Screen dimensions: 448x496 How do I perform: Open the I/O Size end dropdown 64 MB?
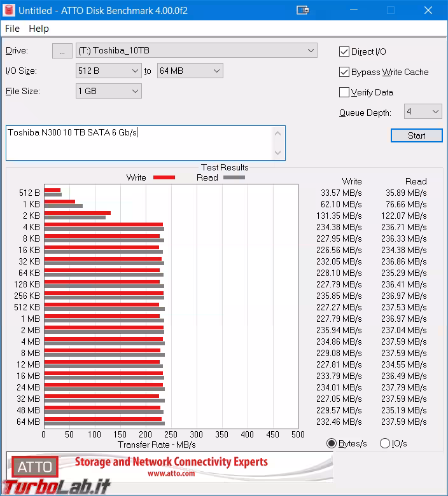click(190, 71)
